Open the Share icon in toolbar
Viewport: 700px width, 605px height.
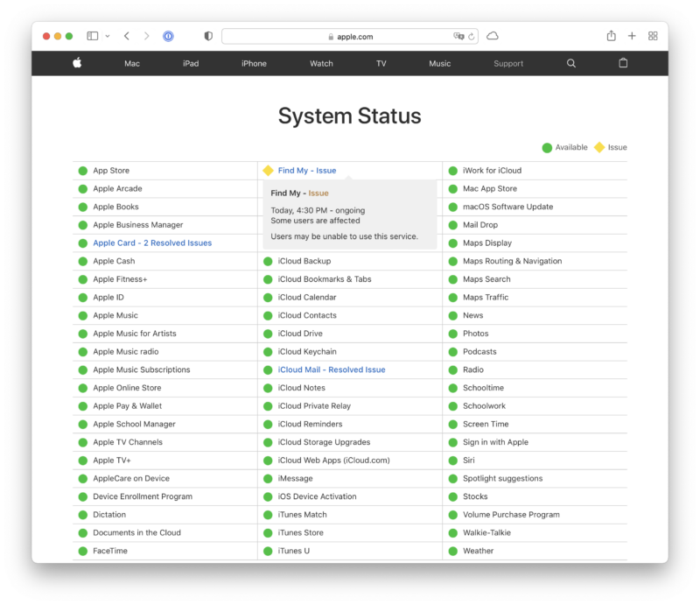pyautogui.click(x=611, y=36)
